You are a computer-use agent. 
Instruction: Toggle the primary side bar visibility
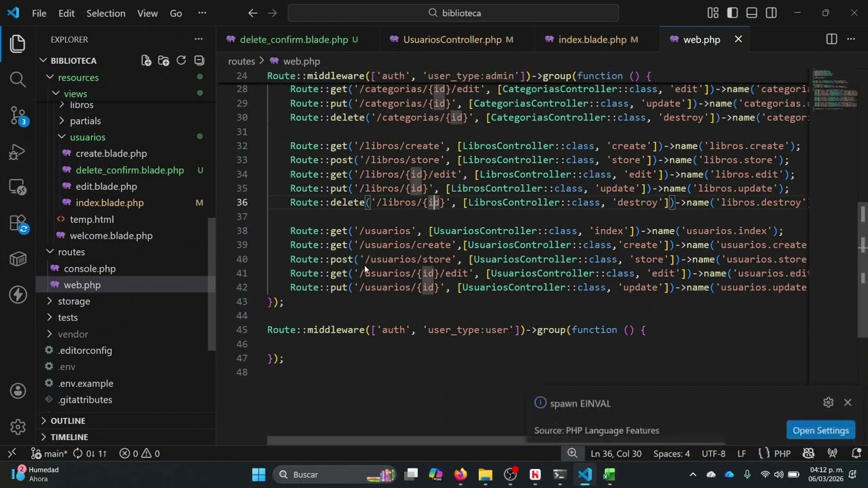732,13
